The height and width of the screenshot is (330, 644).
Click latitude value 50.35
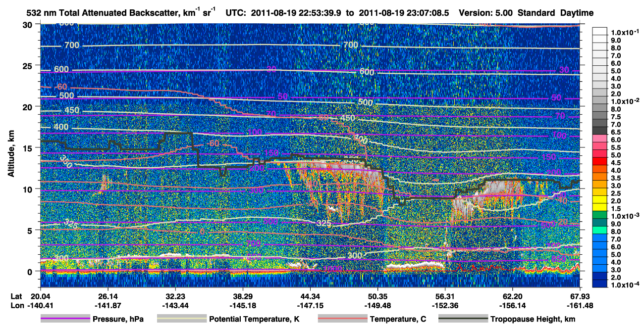point(377,296)
